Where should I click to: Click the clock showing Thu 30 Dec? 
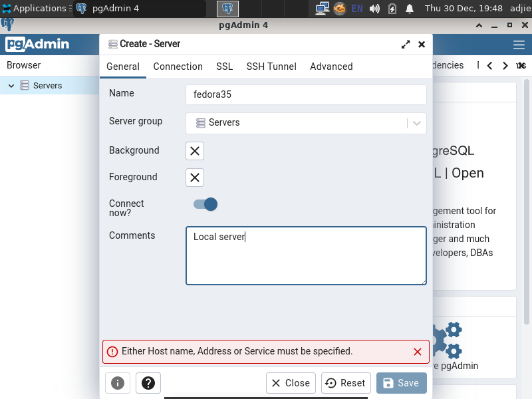coord(464,9)
